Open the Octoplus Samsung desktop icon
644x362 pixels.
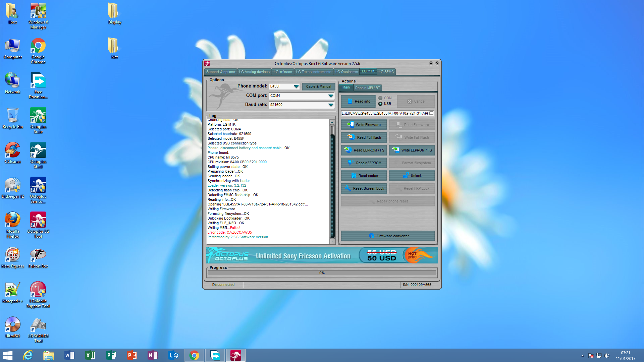click(x=38, y=190)
